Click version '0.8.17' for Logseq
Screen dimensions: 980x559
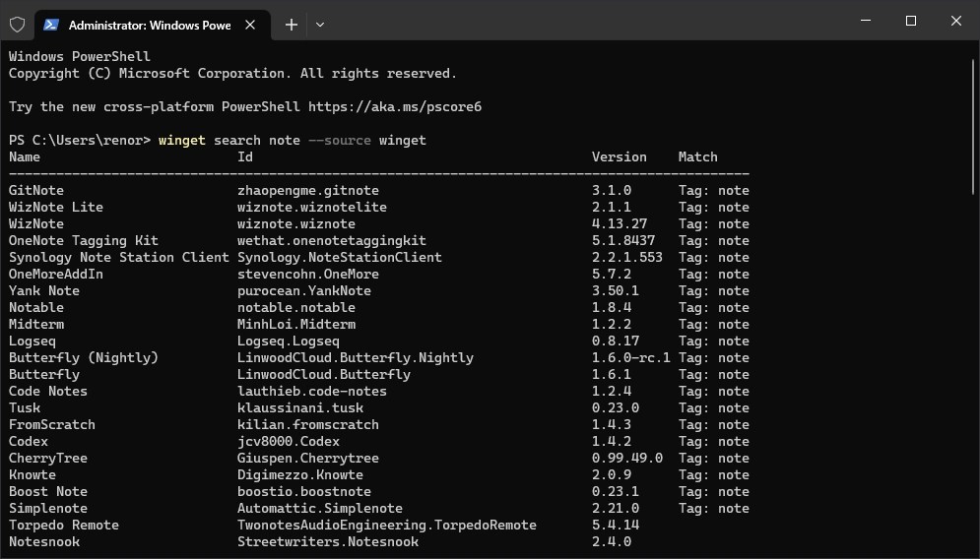tap(616, 342)
